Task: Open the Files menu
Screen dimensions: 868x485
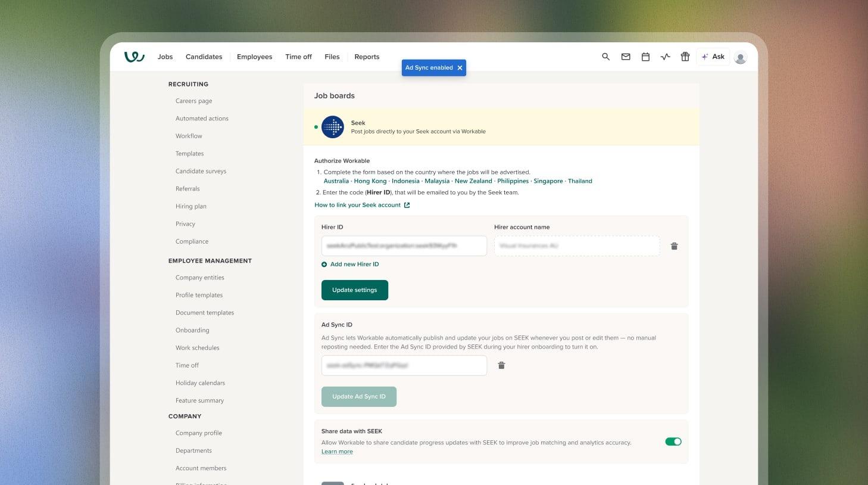Action: [x=332, y=57]
